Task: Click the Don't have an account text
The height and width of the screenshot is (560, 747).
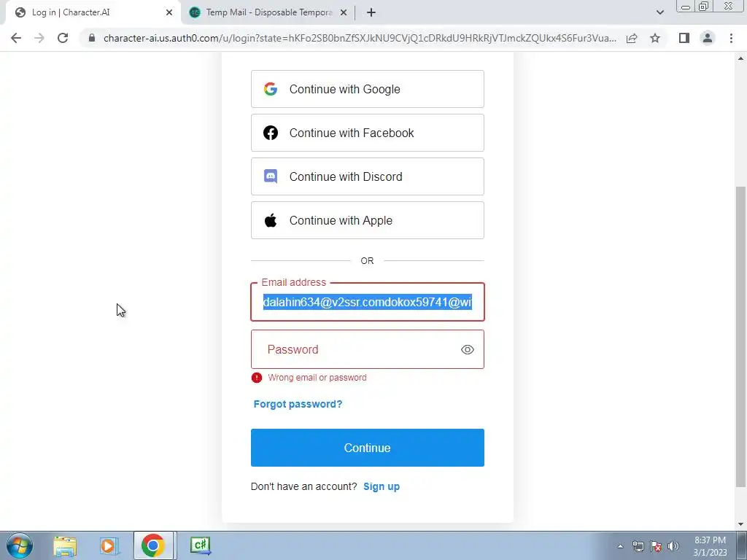Action: (304, 486)
